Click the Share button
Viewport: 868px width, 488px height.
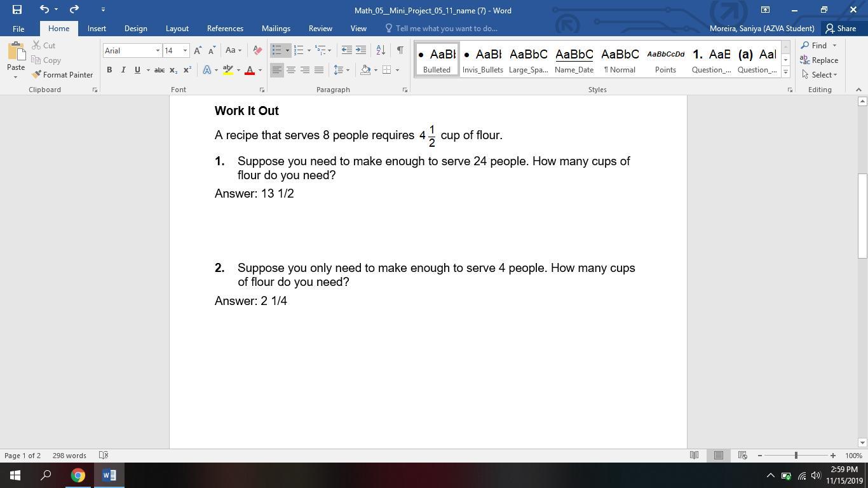[x=841, y=29]
